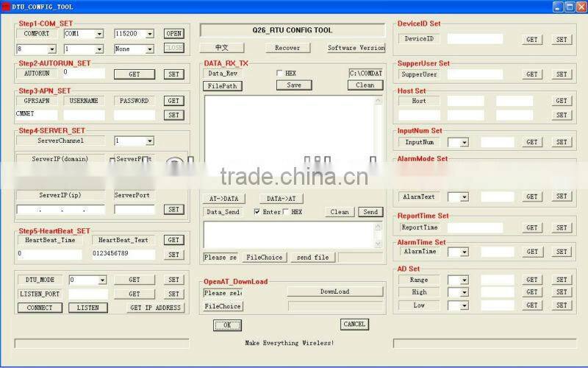Click the DeviceID input field
The width and height of the screenshot is (588, 368).
(475, 39)
